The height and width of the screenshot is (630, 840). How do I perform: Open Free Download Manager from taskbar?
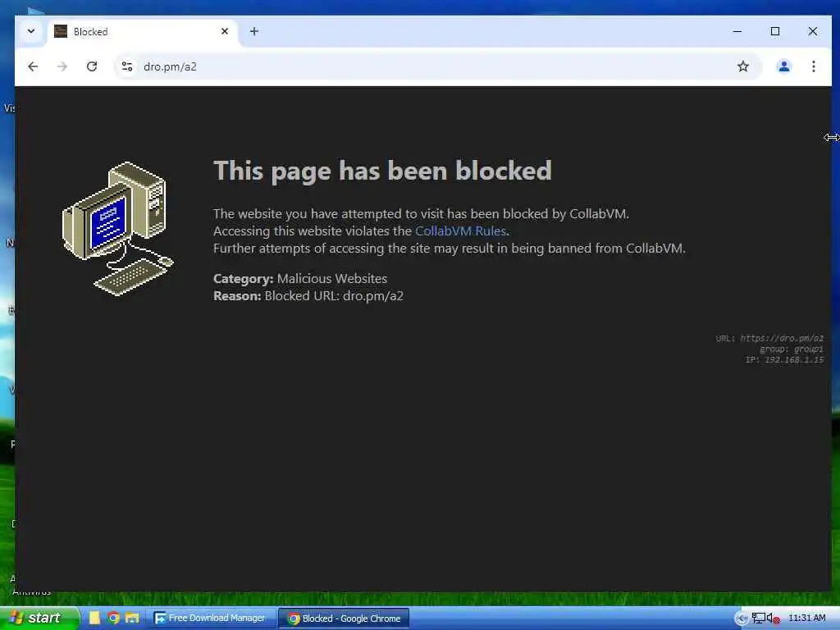tap(211, 619)
